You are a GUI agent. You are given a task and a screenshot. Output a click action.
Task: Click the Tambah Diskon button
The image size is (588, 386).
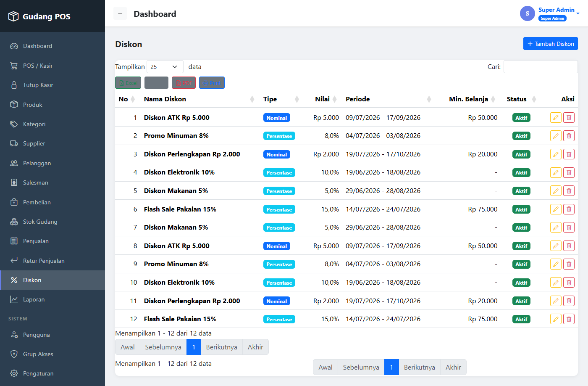551,44
